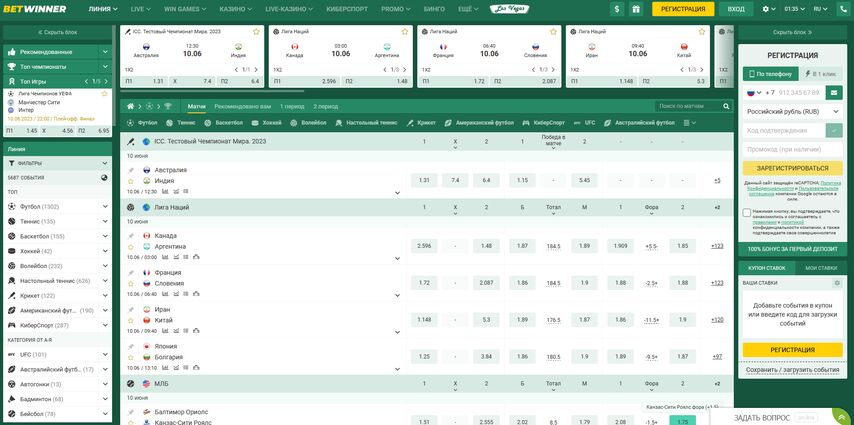Open ЛИНИЯ menu

(103, 9)
